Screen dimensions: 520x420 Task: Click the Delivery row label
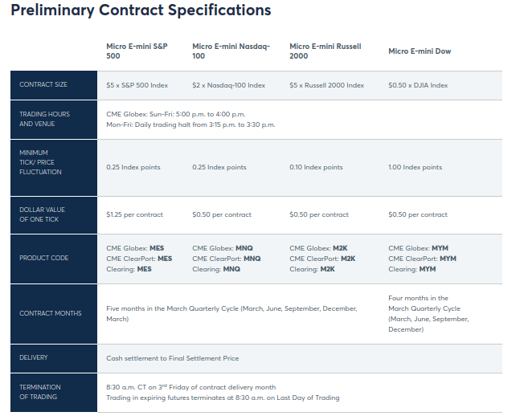point(34,358)
